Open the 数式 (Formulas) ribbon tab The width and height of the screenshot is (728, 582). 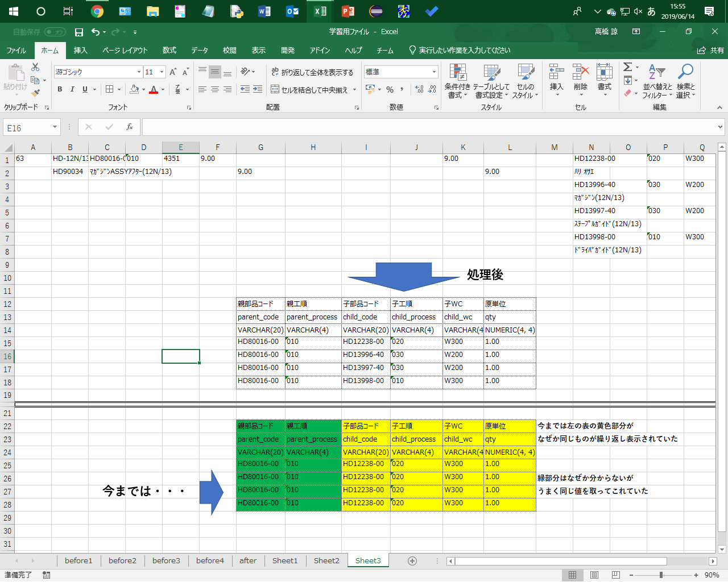[x=169, y=51]
